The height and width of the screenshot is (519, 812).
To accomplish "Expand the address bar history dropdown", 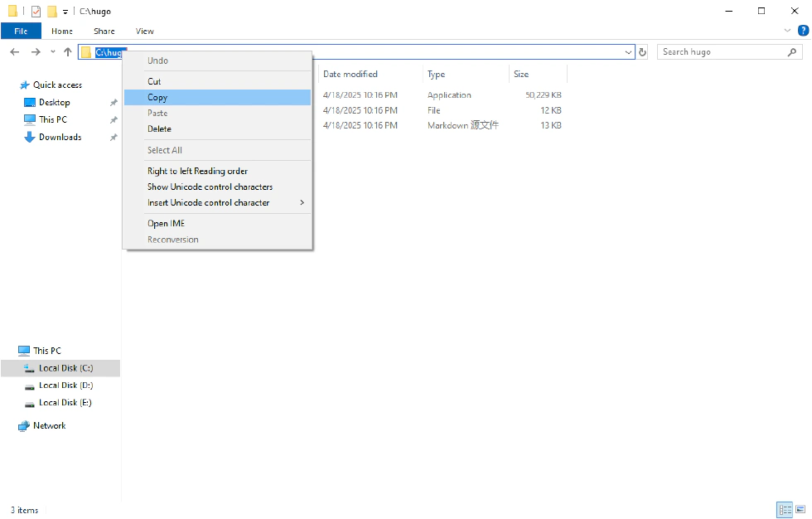I will 629,52.
